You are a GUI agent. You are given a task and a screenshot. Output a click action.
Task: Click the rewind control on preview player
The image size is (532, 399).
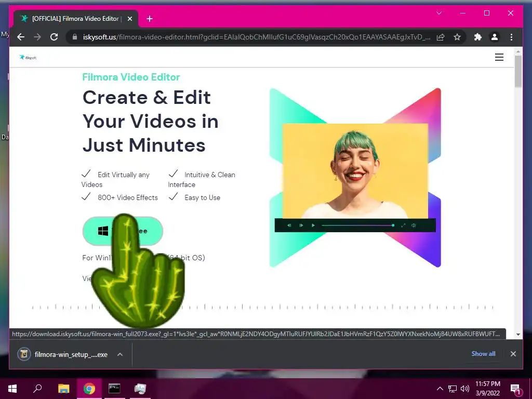(x=289, y=225)
